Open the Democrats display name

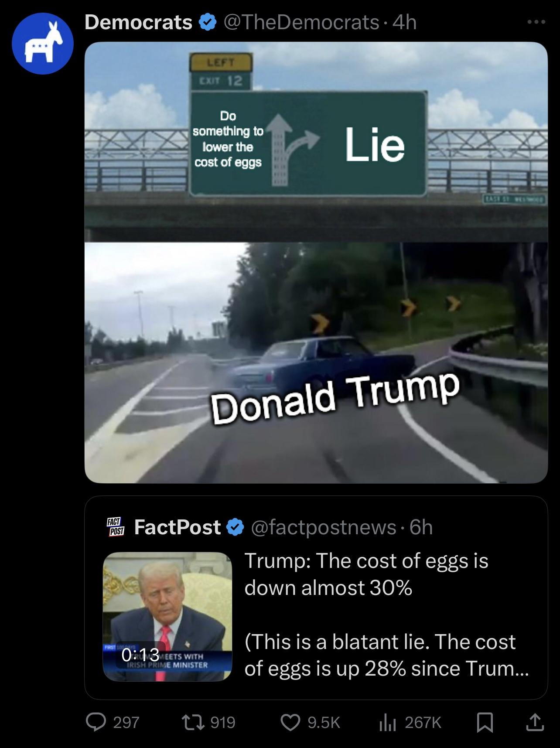pyautogui.click(x=138, y=22)
